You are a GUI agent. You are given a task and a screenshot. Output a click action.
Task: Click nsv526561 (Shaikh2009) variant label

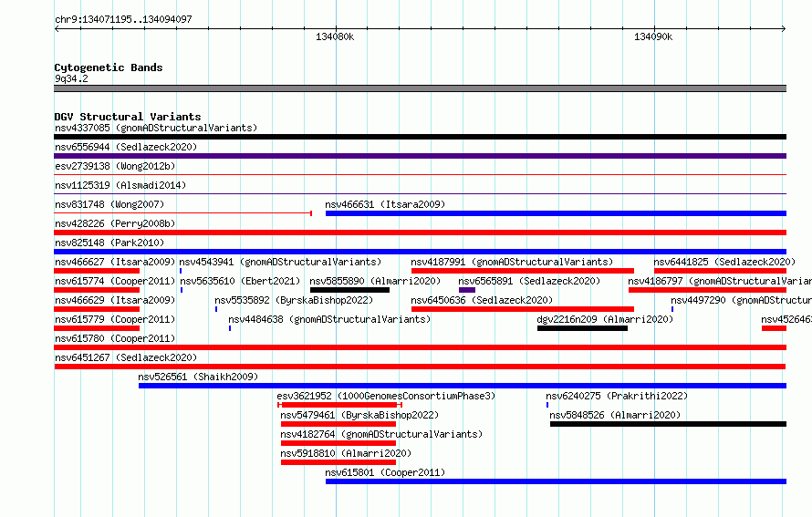click(x=198, y=377)
